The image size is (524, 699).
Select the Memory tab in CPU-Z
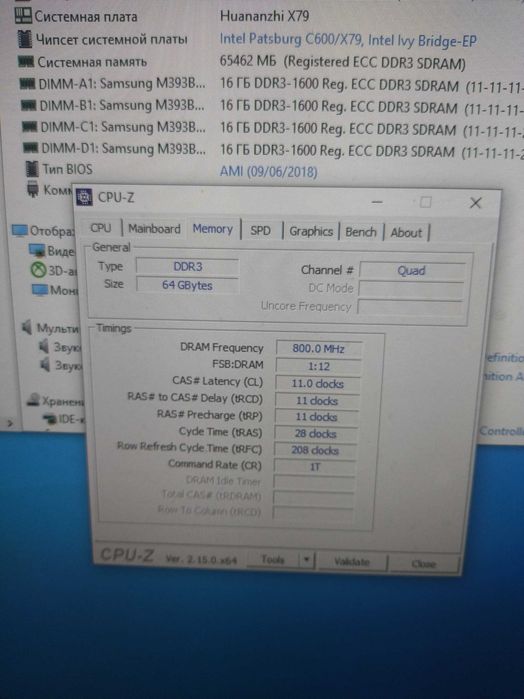tap(213, 229)
